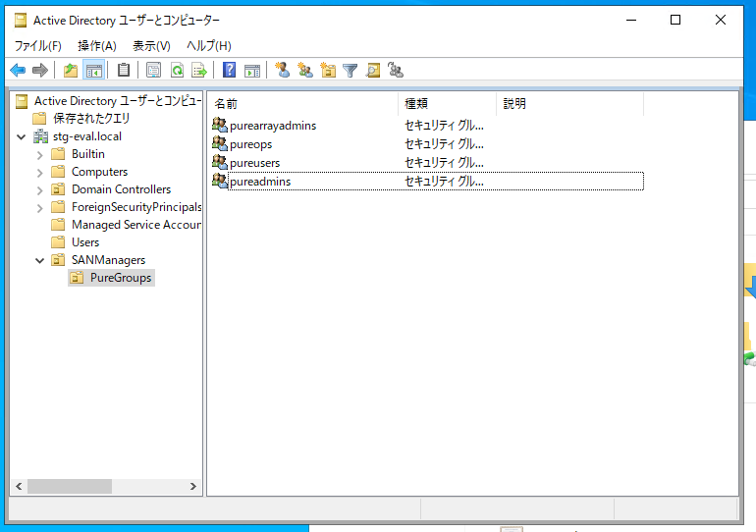Select the Managed Service Accounts container

coord(136,225)
